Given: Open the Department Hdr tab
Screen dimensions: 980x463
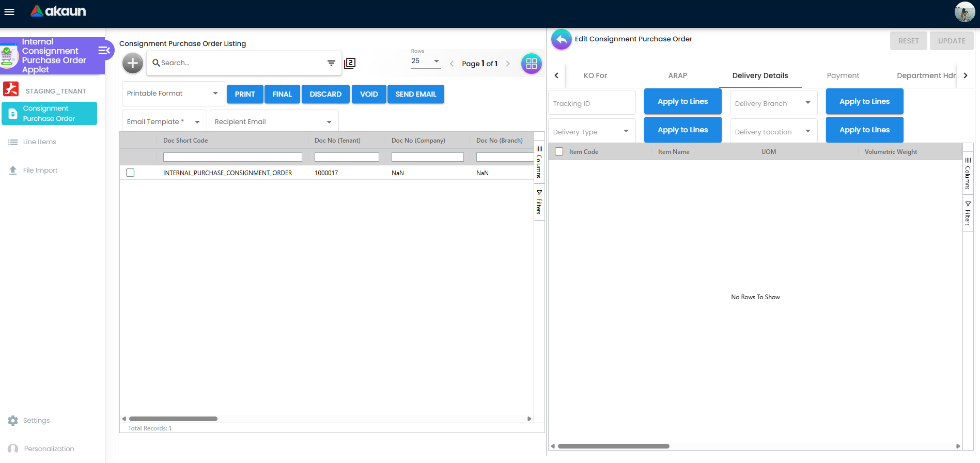Looking at the screenshot, I should pyautogui.click(x=926, y=75).
